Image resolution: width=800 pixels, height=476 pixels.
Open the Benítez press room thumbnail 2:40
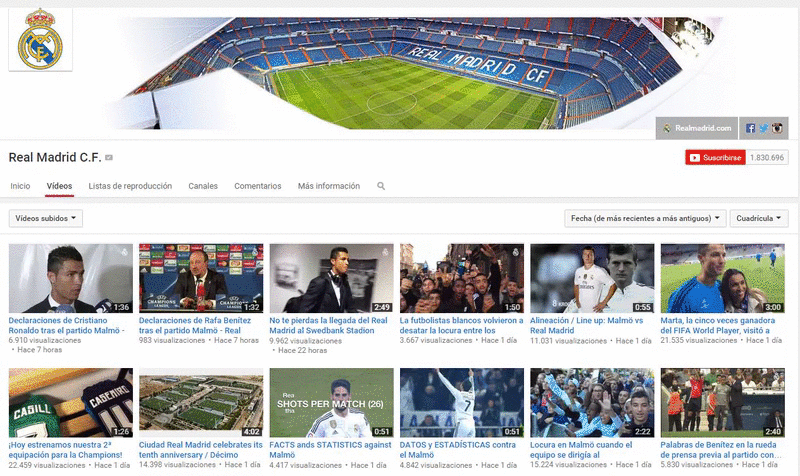722,403
